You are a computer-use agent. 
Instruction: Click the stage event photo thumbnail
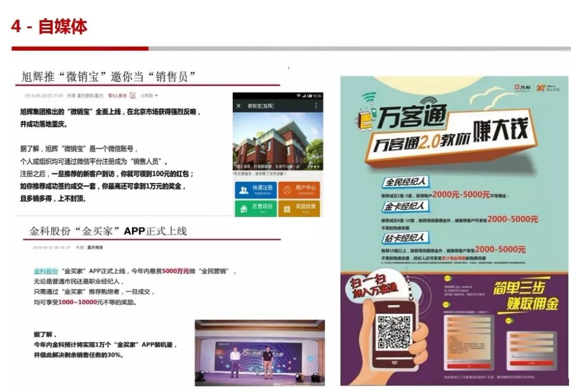point(260,353)
